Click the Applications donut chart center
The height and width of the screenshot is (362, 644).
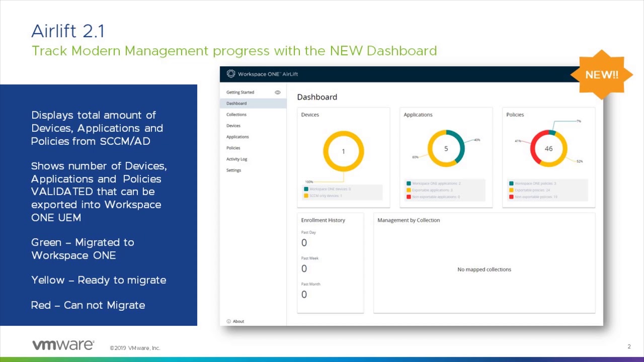point(446,149)
